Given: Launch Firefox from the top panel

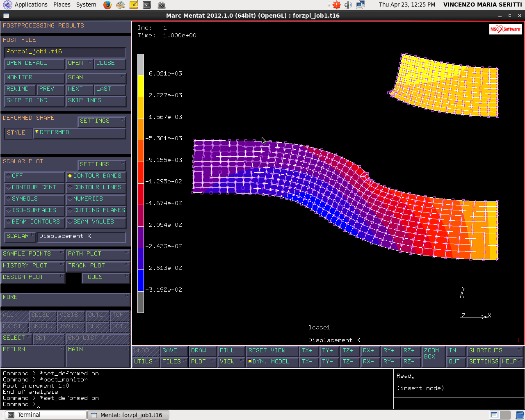Looking at the screenshot, I should tap(107, 5).
